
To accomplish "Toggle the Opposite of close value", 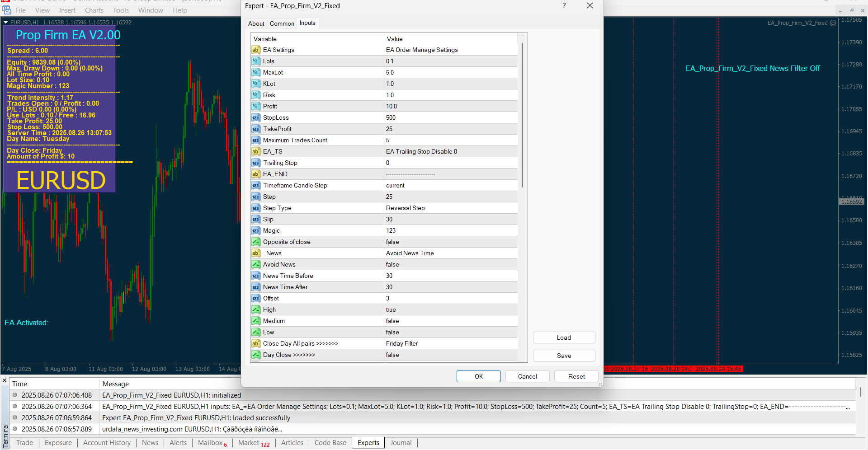I will click(450, 242).
